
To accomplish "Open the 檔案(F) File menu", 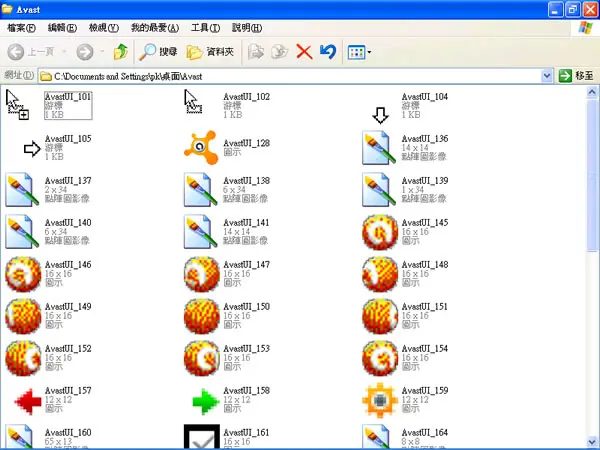I will pos(21,28).
